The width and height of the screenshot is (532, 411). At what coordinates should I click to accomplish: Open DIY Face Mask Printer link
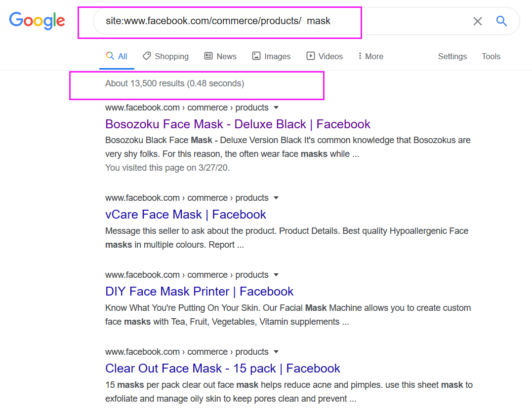click(x=200, y=291)
